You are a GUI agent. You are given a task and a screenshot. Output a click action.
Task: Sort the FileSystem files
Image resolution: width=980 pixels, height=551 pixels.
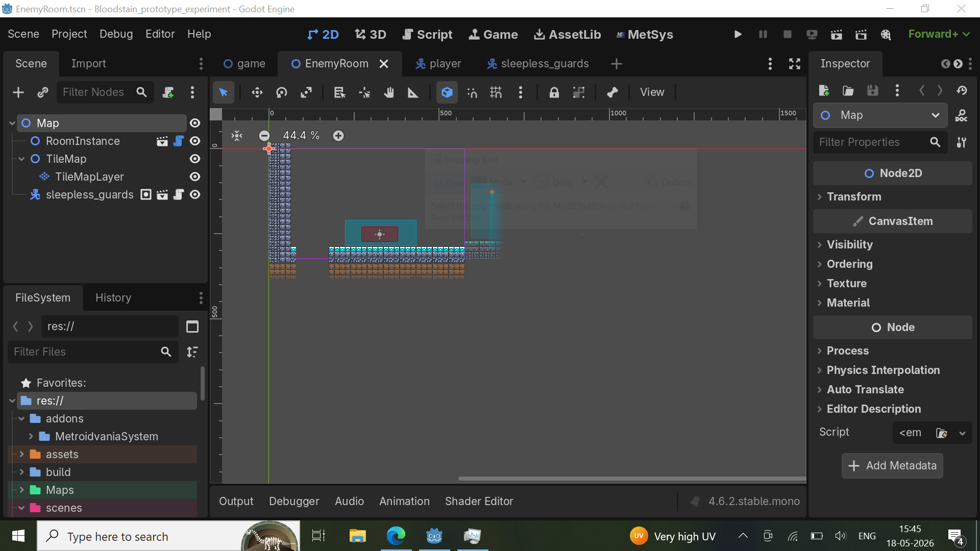192,352
